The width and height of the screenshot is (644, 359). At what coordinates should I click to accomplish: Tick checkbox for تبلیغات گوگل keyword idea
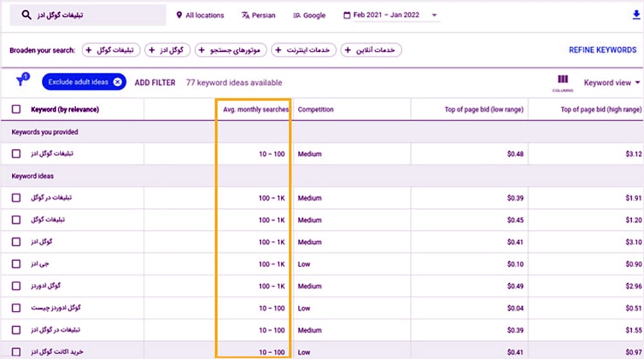pos(16,220)
